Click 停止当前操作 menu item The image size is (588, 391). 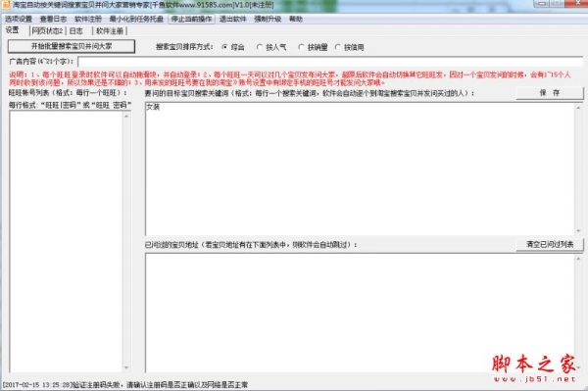[x=192, y=19]
